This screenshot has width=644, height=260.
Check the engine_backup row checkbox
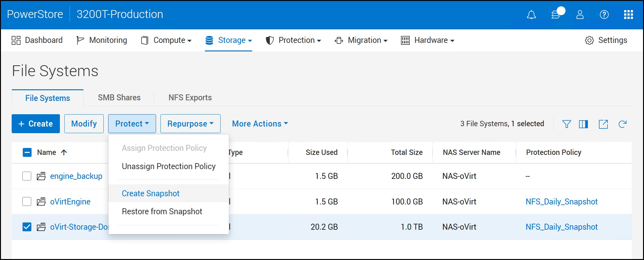[27, 176]
